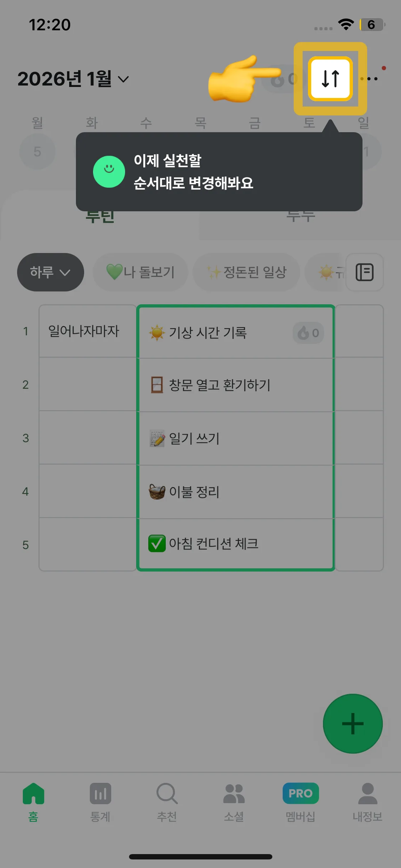Image resolution: width=401 pixels, height=868 pixels.
Task: Select the 나 돌보기 category chip
Action: tap(140, 272)
